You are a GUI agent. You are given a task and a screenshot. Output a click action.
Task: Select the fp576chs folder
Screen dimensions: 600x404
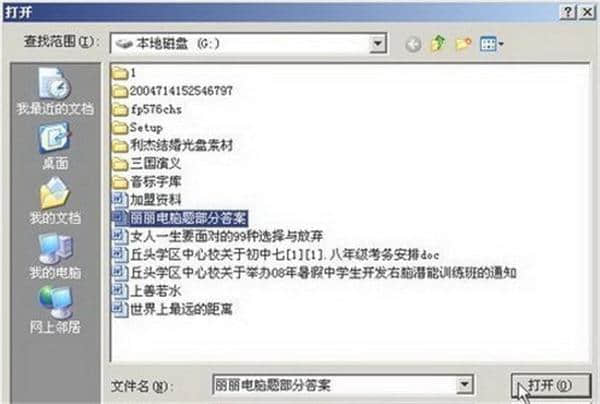point(147,109)
